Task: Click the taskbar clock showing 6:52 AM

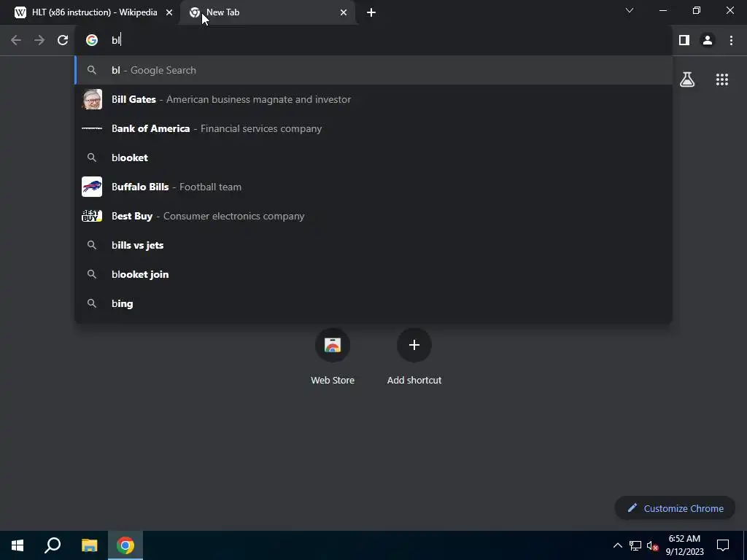Action: click(x=684, y=545)
